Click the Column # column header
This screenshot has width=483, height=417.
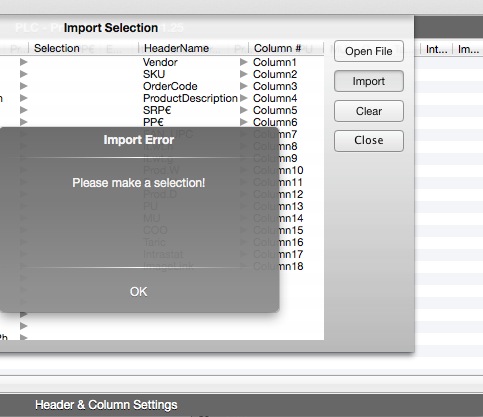pos(277,48)
